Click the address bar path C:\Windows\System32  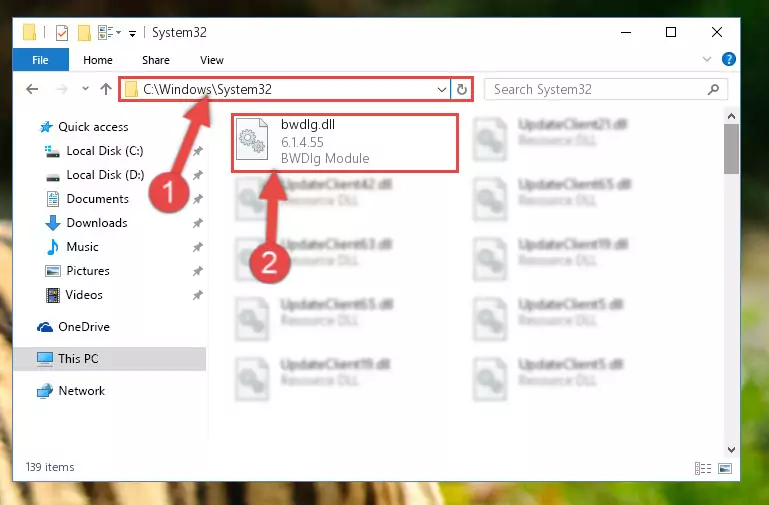click(x=207, y=89)
